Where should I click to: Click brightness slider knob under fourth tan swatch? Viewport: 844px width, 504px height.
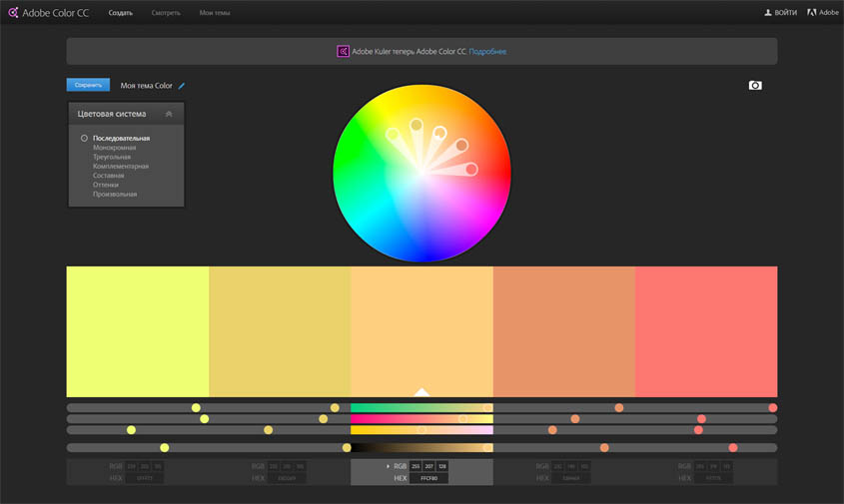click(x=604, y=447)
